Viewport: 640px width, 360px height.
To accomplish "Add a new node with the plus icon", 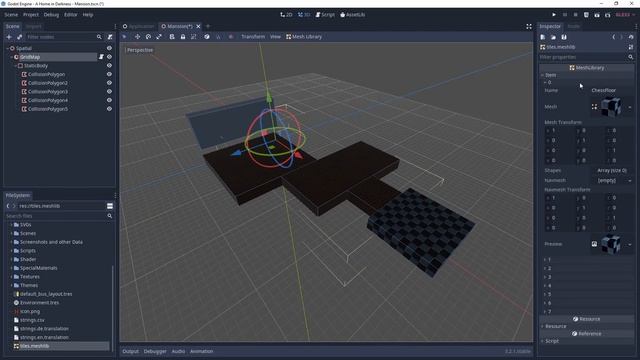I will pyautogui.click(x=9, y=37).
